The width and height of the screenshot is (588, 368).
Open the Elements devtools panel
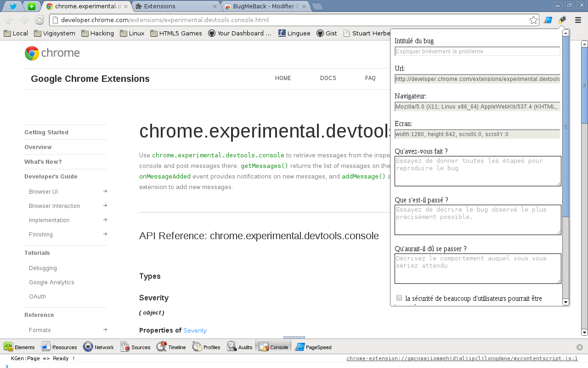tap(19, 347)
